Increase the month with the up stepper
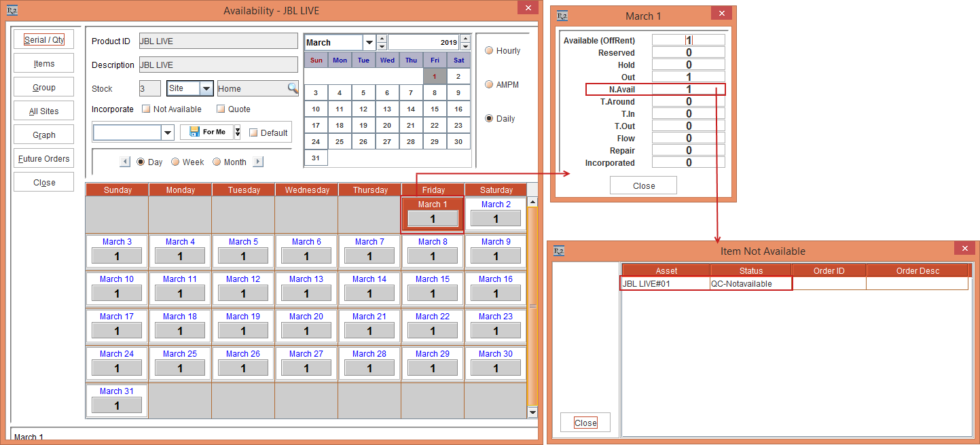Viewport: 980px width, 445px height. click(x=382, y=39)
